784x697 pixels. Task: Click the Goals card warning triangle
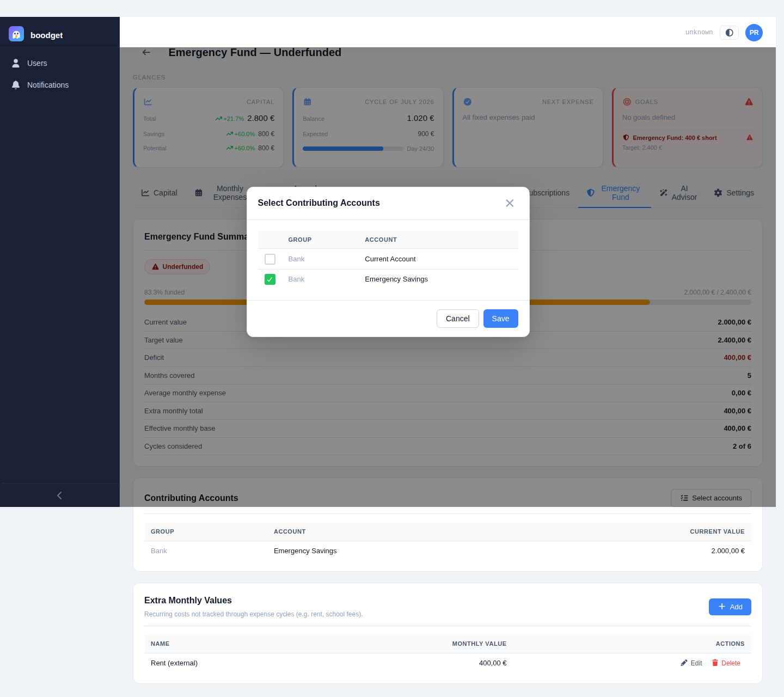749,102
